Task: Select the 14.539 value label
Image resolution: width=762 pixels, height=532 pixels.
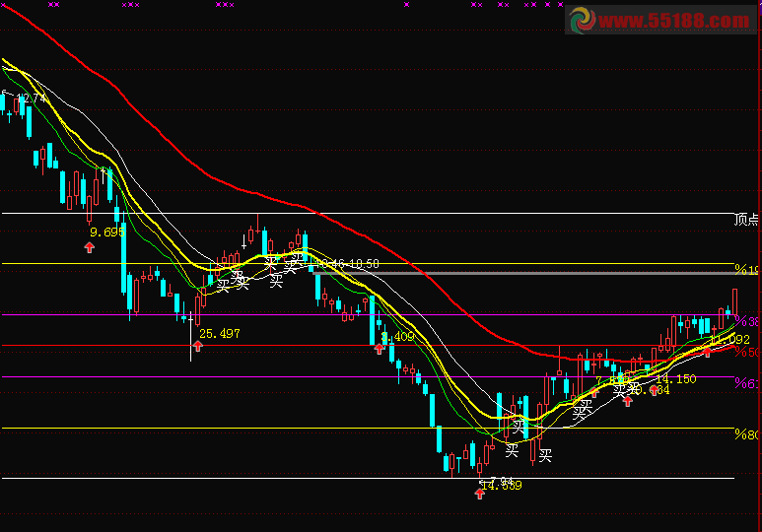Action: click(x=502, y=486)
